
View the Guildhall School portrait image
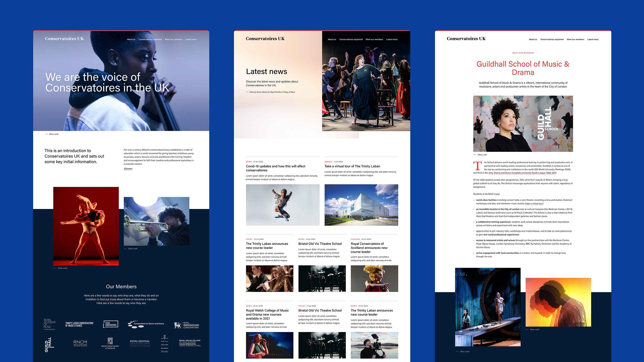click(523, 124)
